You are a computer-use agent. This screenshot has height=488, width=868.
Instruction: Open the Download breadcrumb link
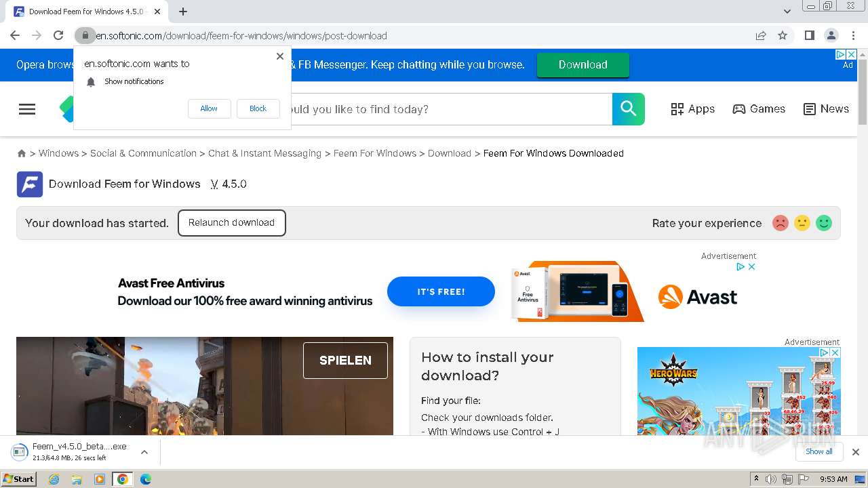tap(450, 153)
